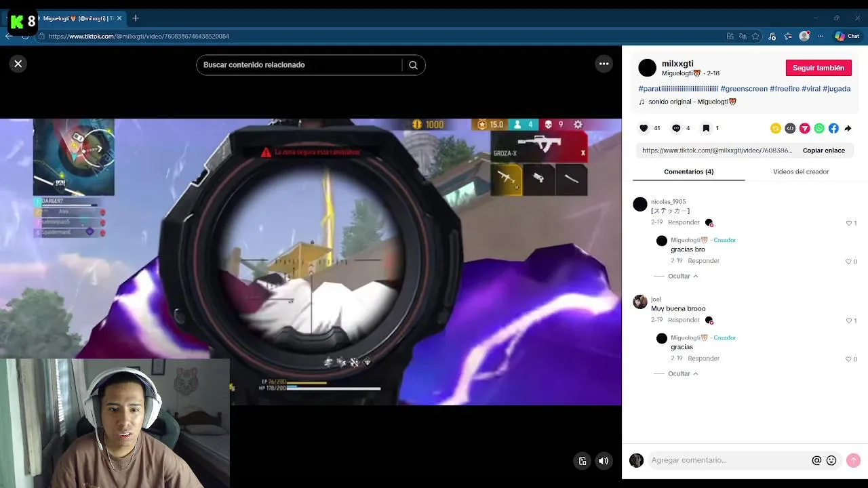Image resolution: width=868 pixels, height=488 pixels.
Task: Click the Seguir también button
Action: pos(818,68)
